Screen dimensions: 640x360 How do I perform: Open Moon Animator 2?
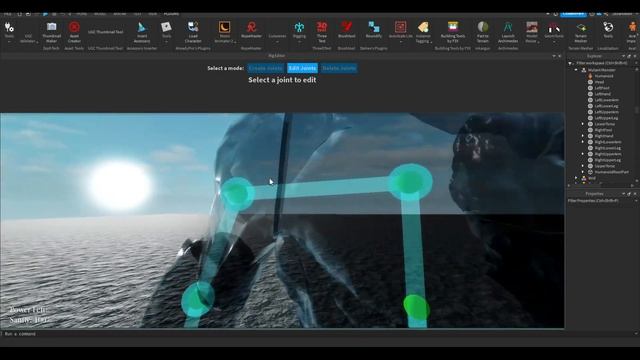tap(224, 32)
